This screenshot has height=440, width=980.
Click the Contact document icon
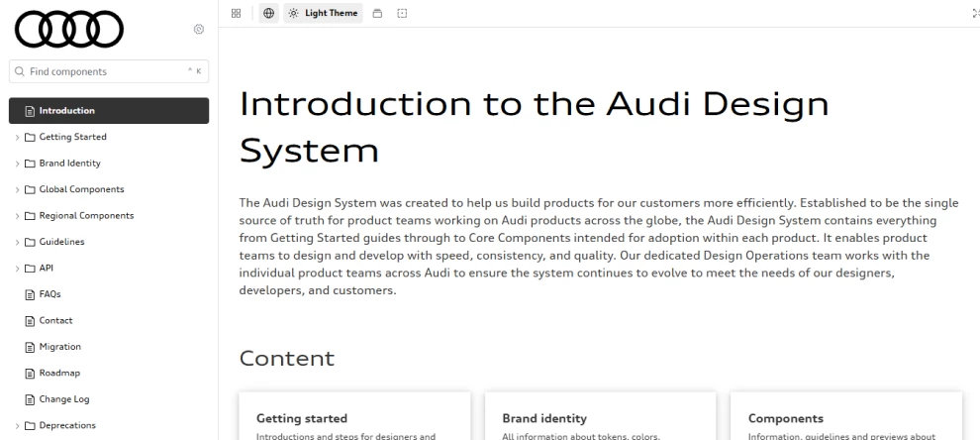pyautogui.click(x=30, y=321)
